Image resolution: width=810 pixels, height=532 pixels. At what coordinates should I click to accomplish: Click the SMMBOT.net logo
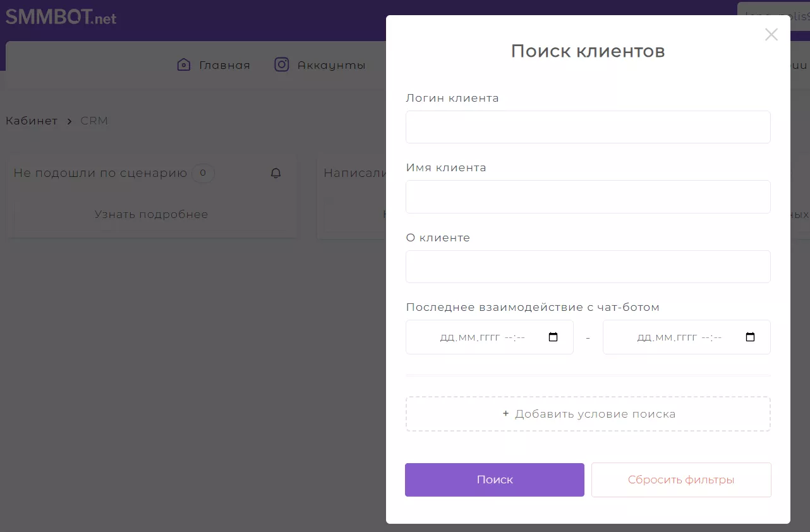coord(61,17)
